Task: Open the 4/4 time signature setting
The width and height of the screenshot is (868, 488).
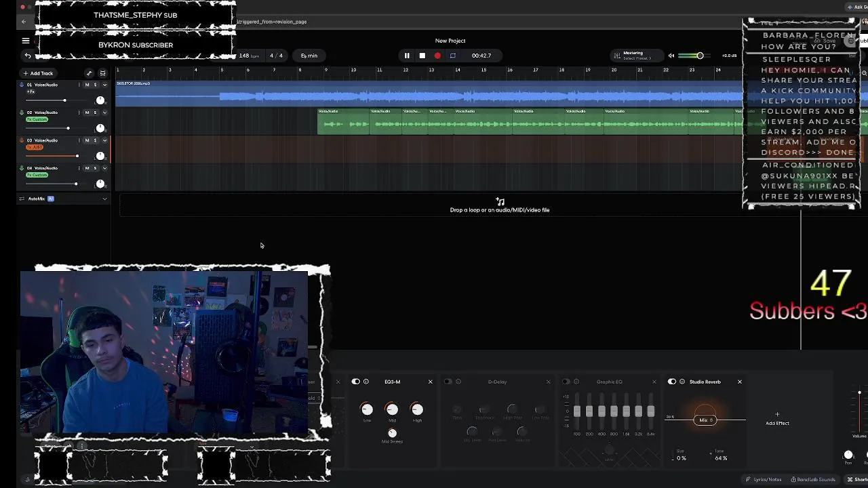Action: click(276, 56)
